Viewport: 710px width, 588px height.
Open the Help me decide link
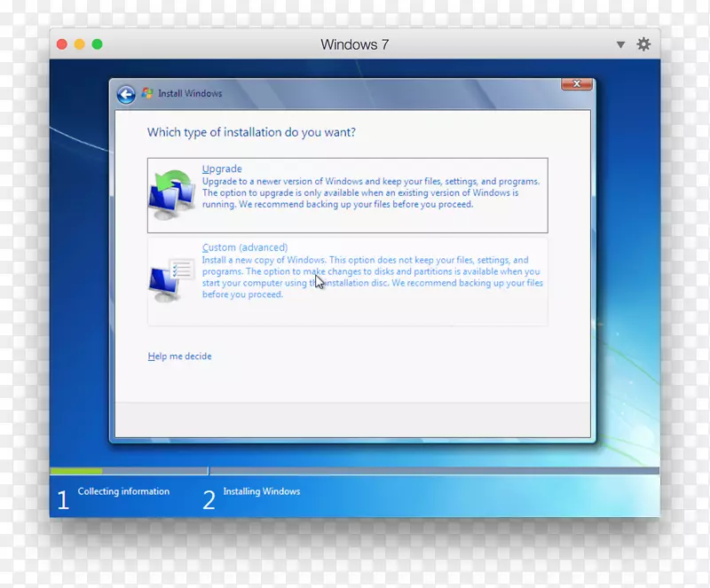pos(179,356)
